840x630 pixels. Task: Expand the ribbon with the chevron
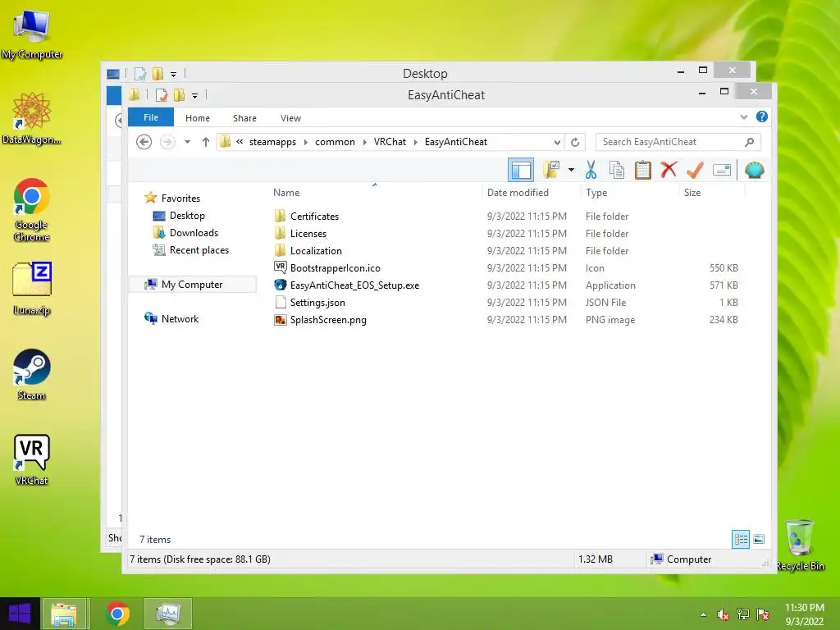click(743, 116)
